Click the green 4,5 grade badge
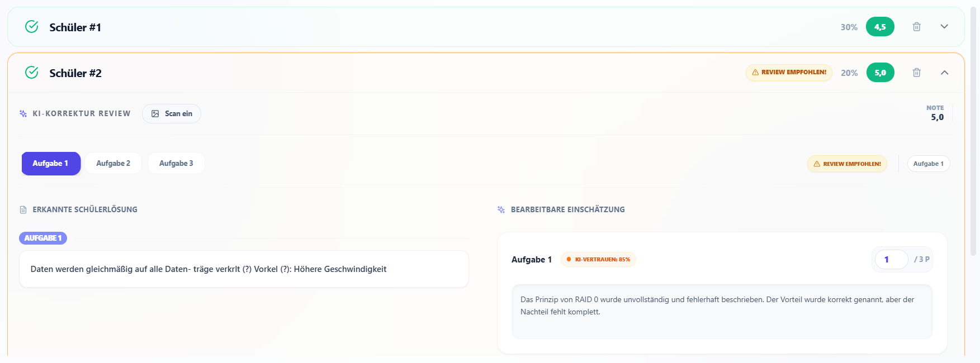Screen dimensions: 980x363 (880, 27)
